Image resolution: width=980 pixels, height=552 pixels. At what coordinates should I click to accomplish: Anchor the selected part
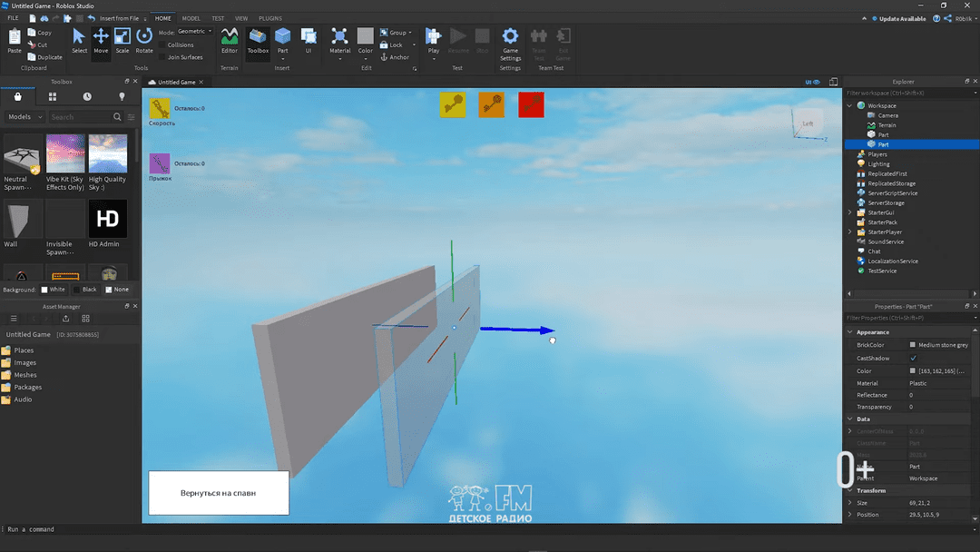pyautogui.click(x=395, y=57)
